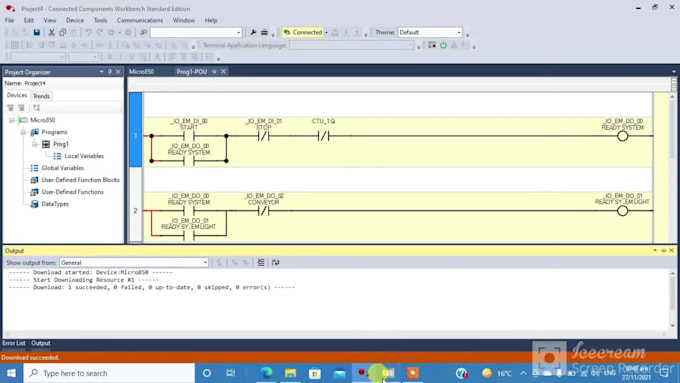Open File Explorer from taskbar
The image size is (680, 383).
click(x=291, y=373)
